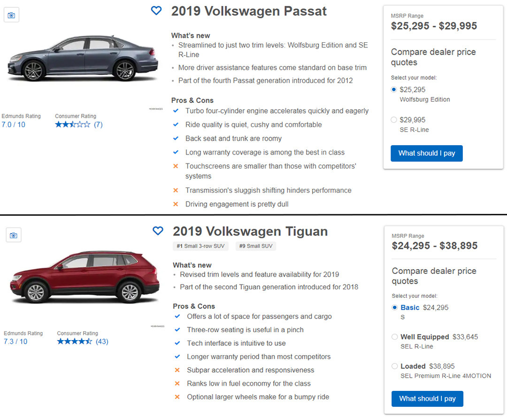Viewport: 507px width, 420px height.
Task: Open Tiguan photo gallery camera icon
Action: coord(13,235)
